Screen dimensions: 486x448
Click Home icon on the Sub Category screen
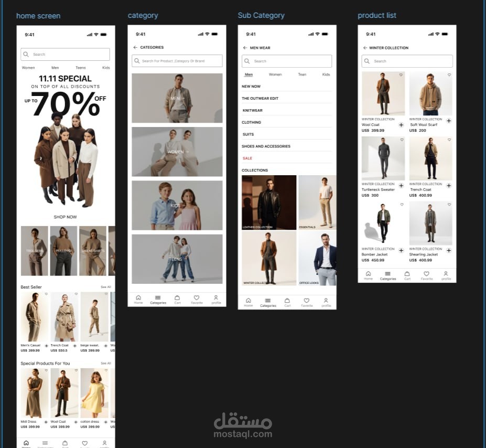pos(249,301)
